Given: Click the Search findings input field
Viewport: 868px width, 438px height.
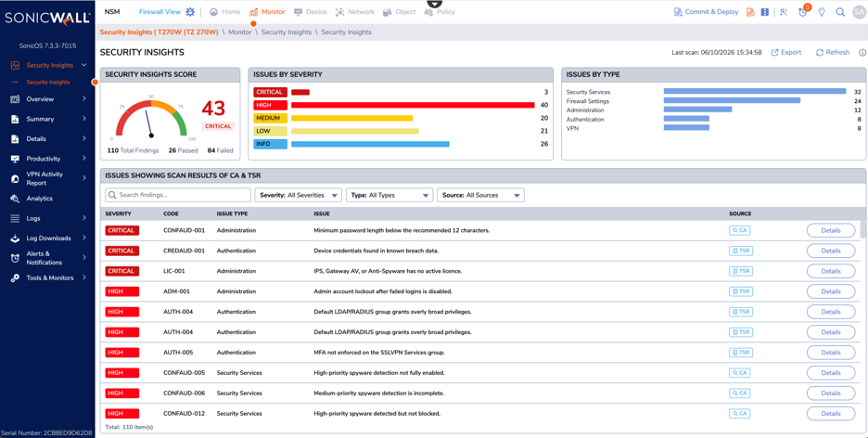Looking at the screenshot, I should click(x=178, y=195).
